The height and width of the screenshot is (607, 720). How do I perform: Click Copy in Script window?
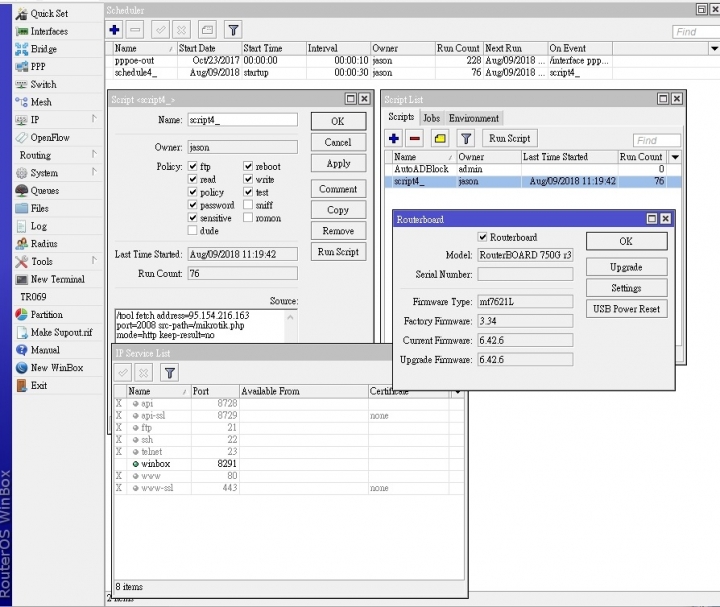click(338, 210)
